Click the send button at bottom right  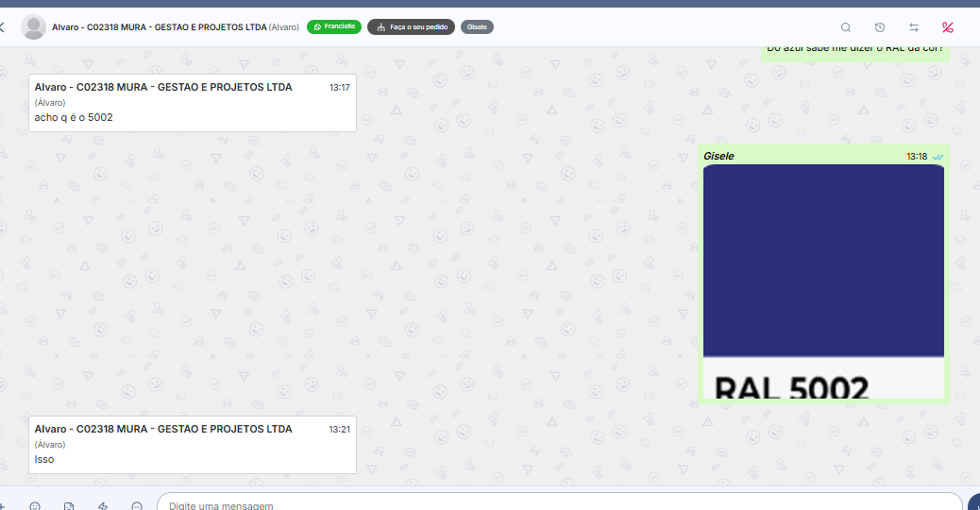click(x=974, y=504)
